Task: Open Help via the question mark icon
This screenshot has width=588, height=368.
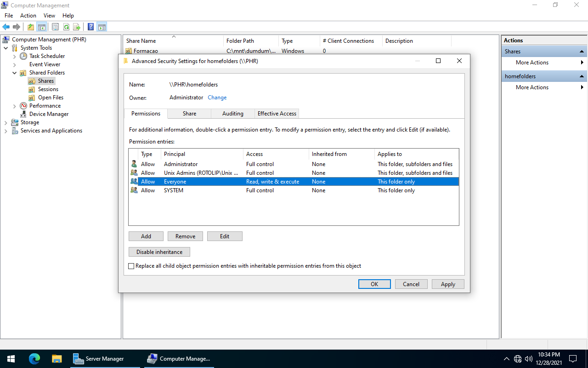Action: coord(91,27)
